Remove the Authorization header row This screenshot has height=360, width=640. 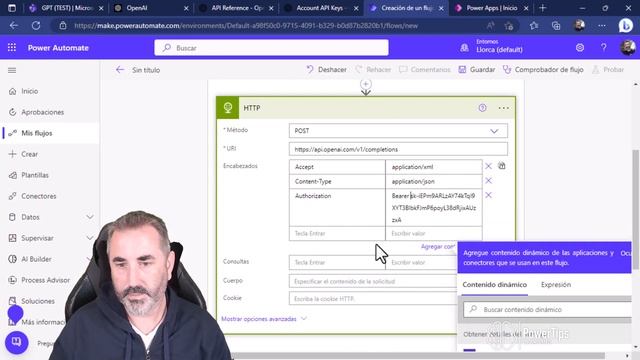click(488, 195)
